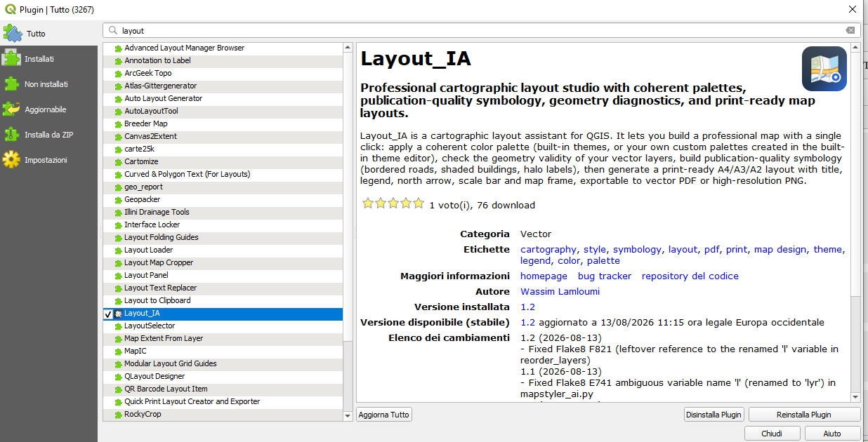Select QR Barcode Layout Item plugin
The height and width of the screenshot is (442, 868).
point(223,389)
